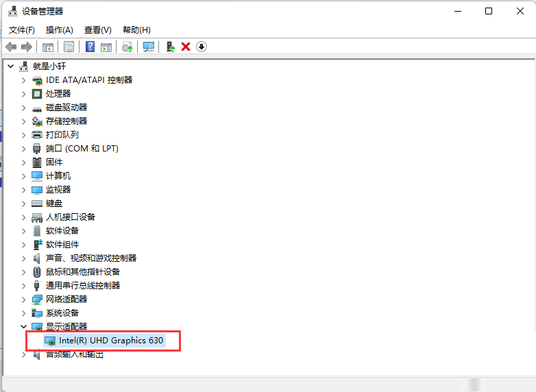Open the Properties toolbar icon
Image resolution: width=536 pixels, height=392 pixels.
pyautogui.click(x=69, y=47)
